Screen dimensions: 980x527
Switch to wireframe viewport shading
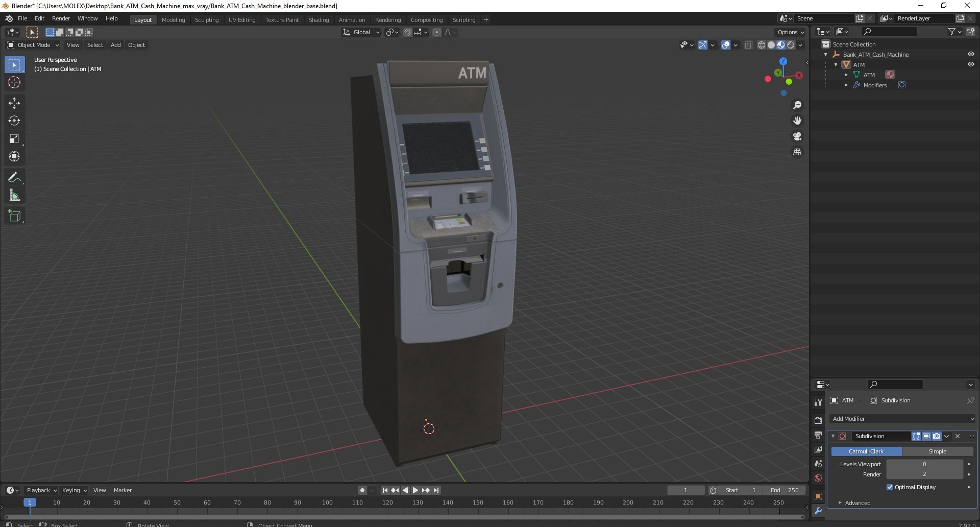[761, 45]
